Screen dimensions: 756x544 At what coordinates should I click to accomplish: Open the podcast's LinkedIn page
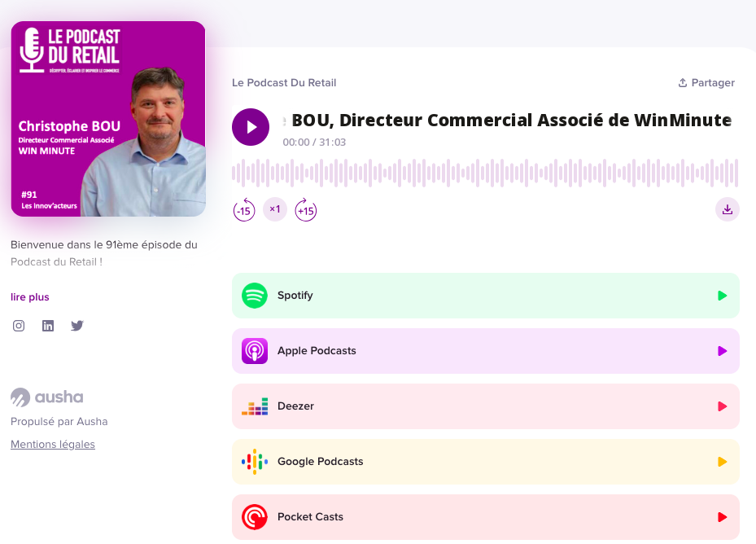point(48,326)
